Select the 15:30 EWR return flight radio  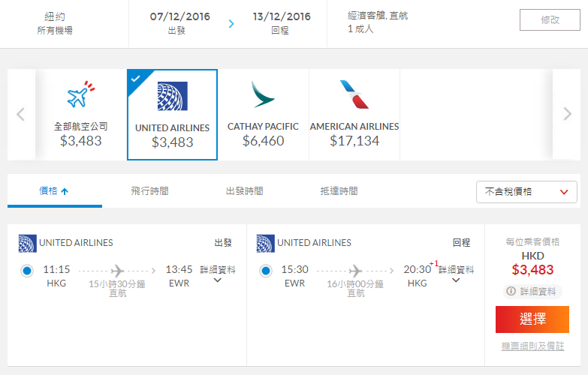(266, 271)
